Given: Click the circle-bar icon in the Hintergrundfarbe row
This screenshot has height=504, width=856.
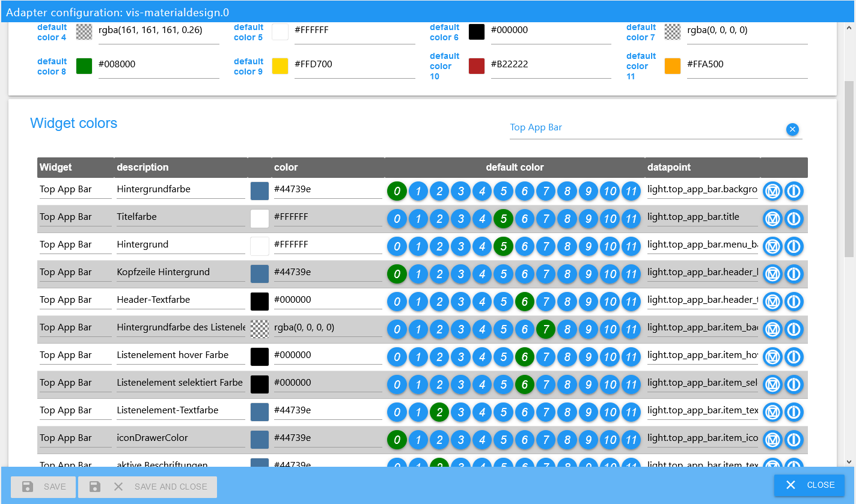Looking at the screenshot, I should click(x=794, y=191).
